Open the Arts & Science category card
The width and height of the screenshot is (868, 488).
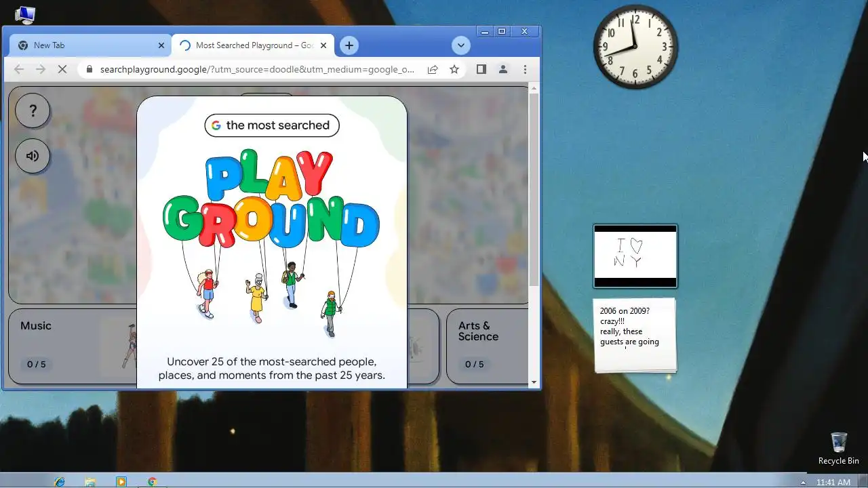(488, 346)
